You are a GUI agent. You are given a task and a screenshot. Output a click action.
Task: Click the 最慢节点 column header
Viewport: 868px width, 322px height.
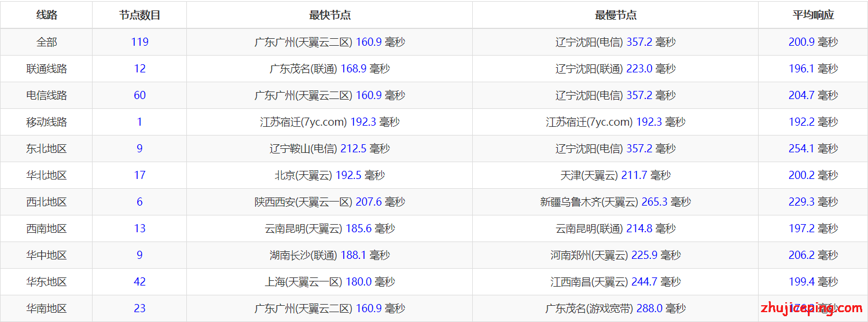pos(616,15)
